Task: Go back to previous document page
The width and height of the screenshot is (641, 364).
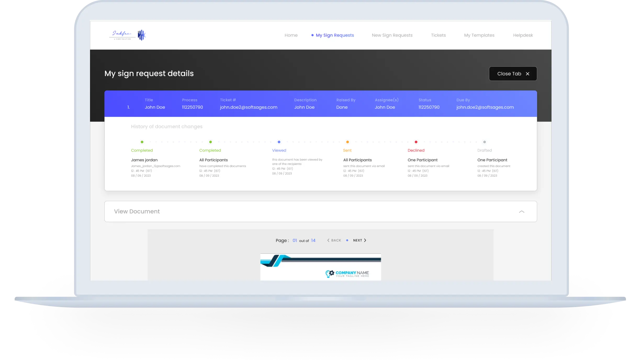Action: (334, 240)
